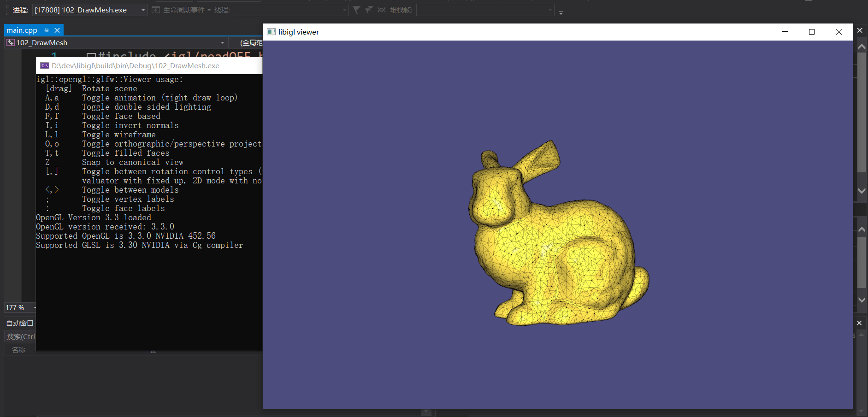Open the process dropdown showing 102_DrawMesh.exe

coord(90,10)
